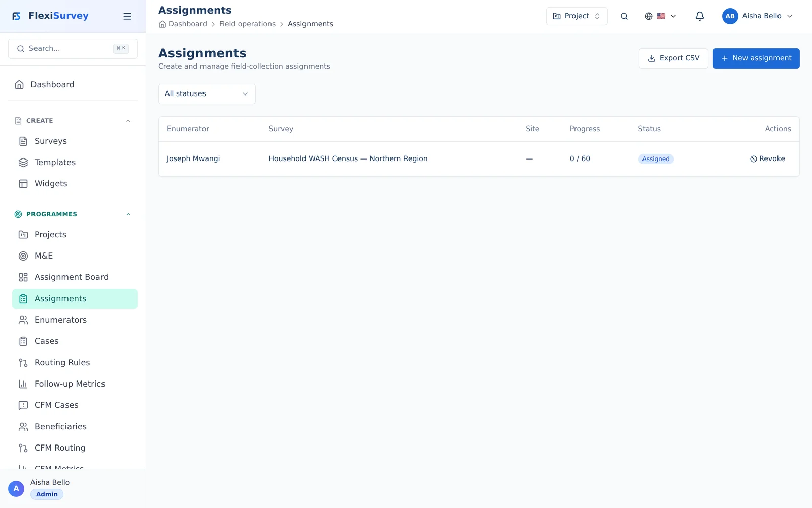Click the Enumerators people icon

pos(23,320)
